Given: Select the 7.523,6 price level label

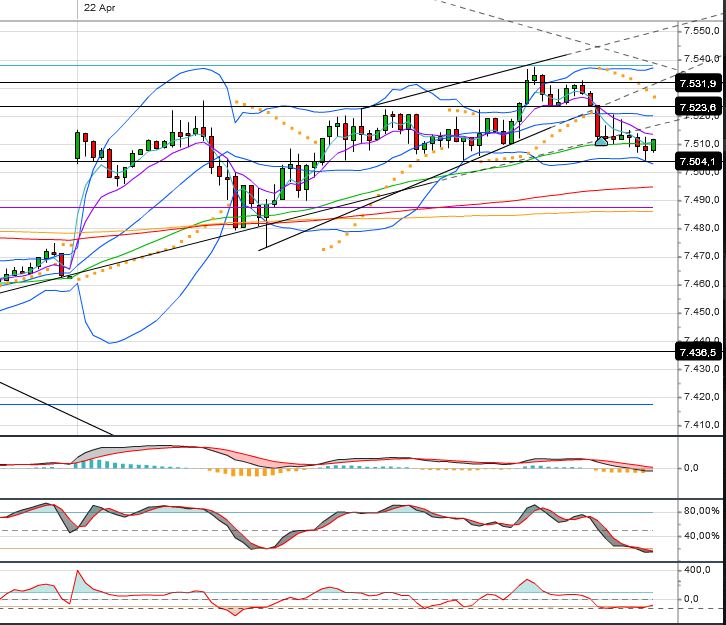Looking at the screenshot, I should [698, 107].
